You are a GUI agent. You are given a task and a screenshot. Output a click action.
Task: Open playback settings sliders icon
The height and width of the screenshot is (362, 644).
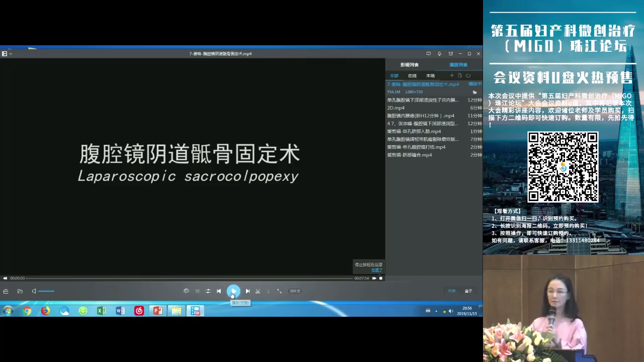click(208, 291)
